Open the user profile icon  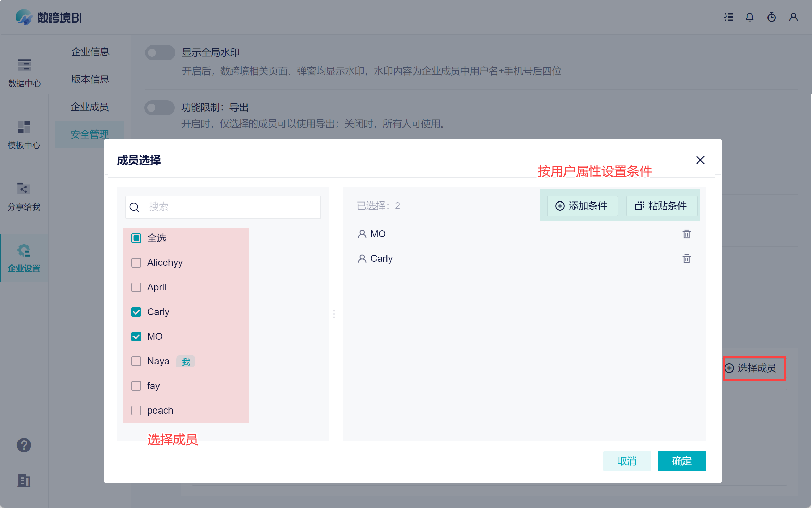(793, 17)
